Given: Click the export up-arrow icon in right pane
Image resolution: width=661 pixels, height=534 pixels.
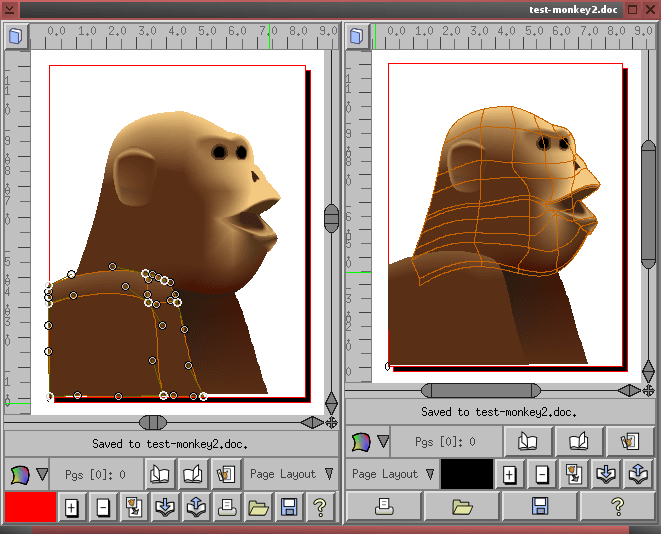Looking at the screenshot, I should [638, 475].
